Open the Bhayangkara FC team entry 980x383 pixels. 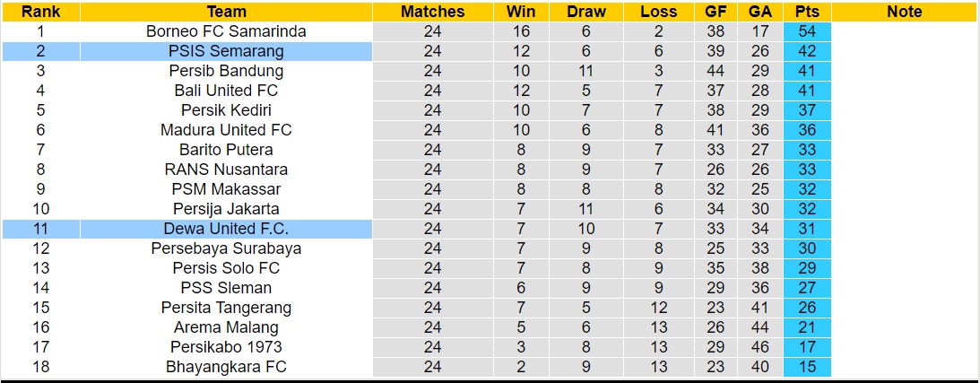tap(226, 367)
